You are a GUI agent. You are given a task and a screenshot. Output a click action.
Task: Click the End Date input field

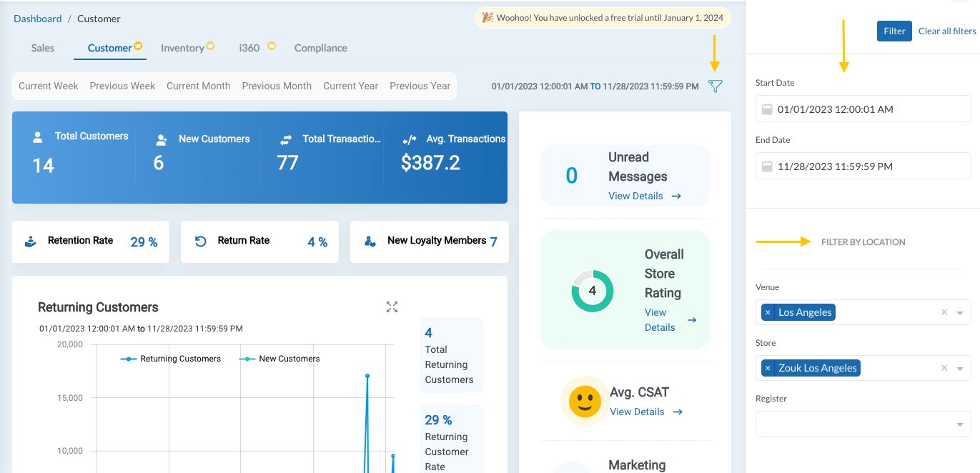[x=863, y=166]
